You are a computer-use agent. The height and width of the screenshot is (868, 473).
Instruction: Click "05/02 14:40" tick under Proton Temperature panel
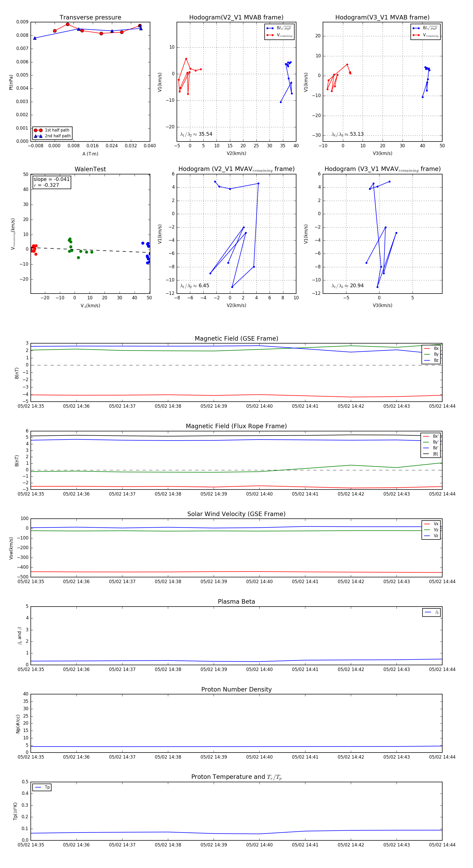click(x=259, y=845)
